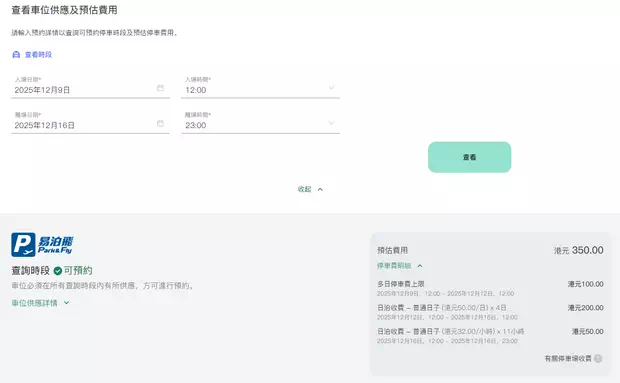Click the 港元100.00 amount
The height and width of the screenshot is (383, 620).
(x=586, y=284)
